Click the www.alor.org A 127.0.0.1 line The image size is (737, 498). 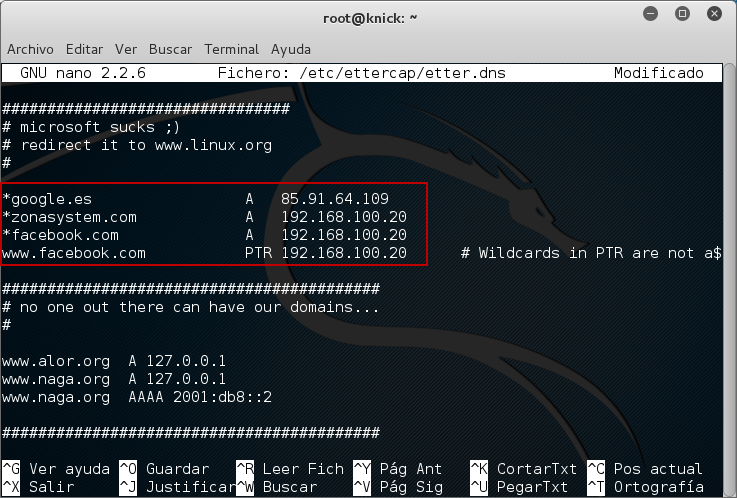coord(114,361)
